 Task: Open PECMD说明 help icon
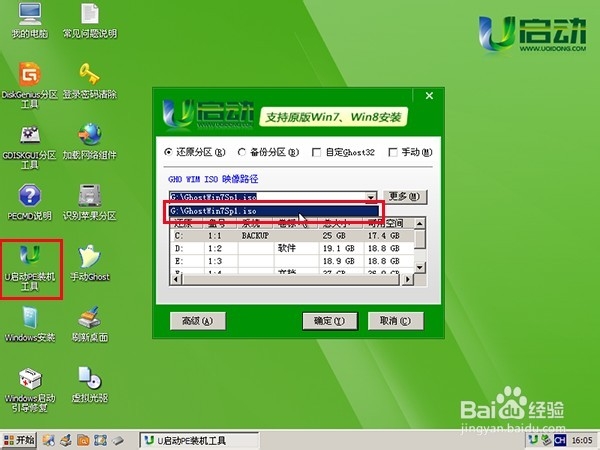(30, 203)
